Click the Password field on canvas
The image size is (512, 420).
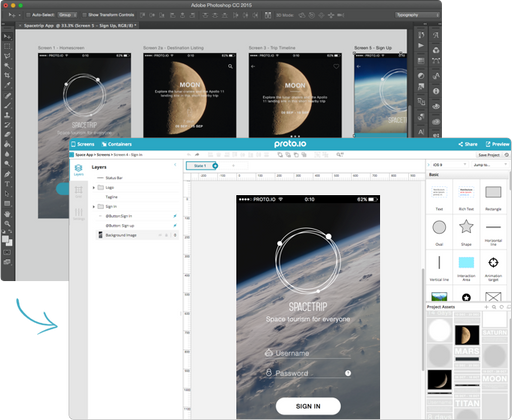click(x=308, y=373)
